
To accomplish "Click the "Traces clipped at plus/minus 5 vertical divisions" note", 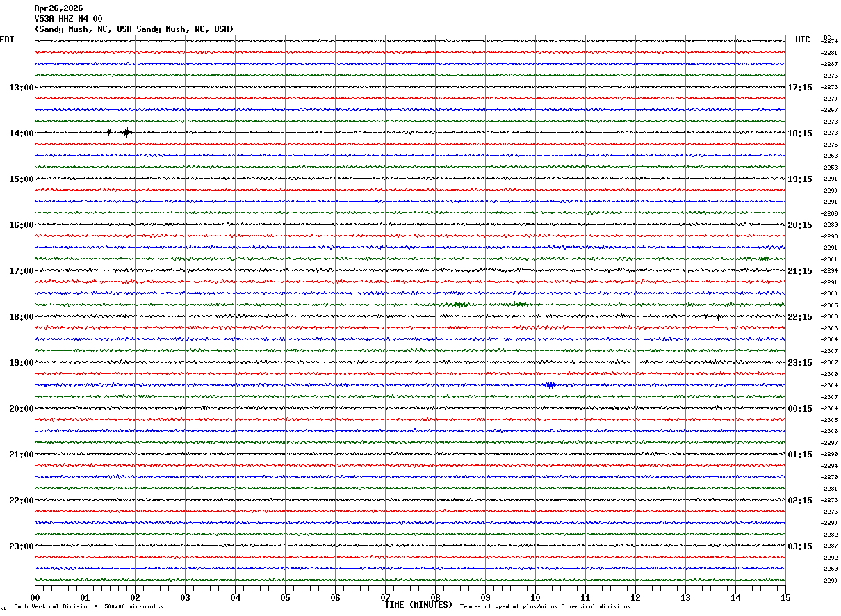I will pyautogui.click(x=545, y=607).
